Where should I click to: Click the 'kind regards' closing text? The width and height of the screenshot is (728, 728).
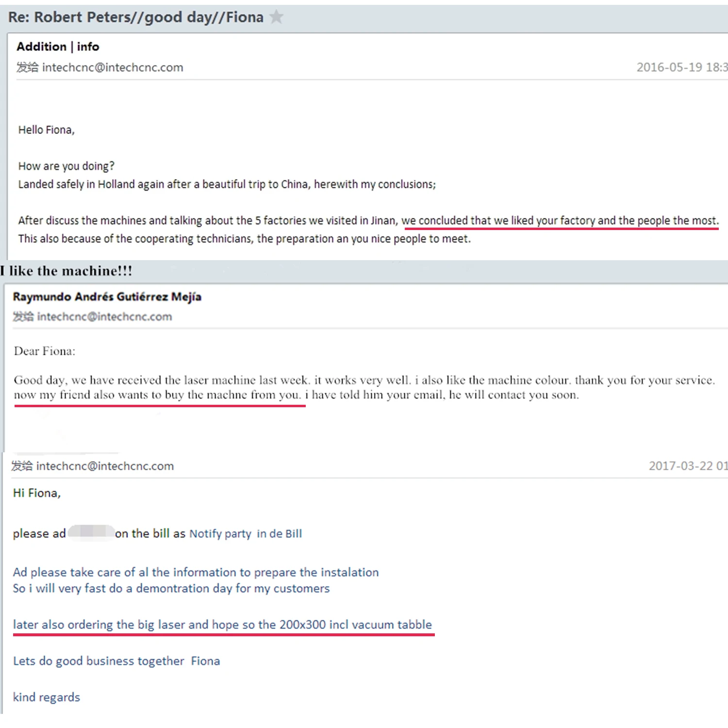click(x=46, y=697)
